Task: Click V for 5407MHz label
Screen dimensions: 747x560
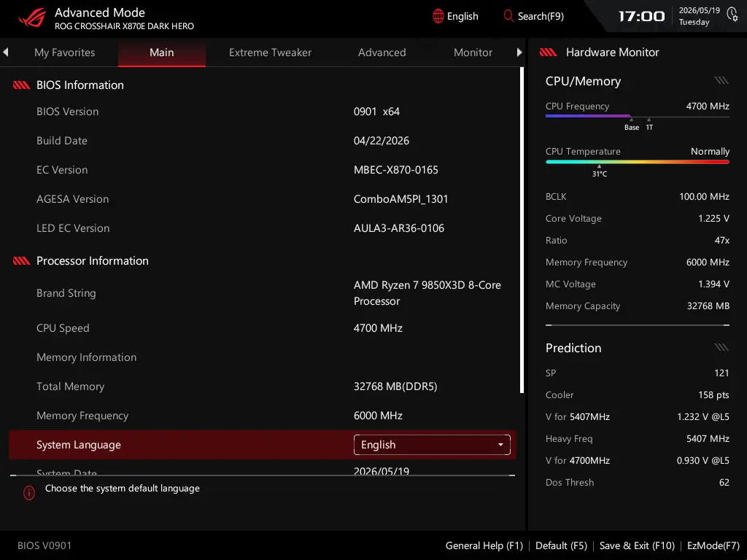Action: [x=578, y=416]
